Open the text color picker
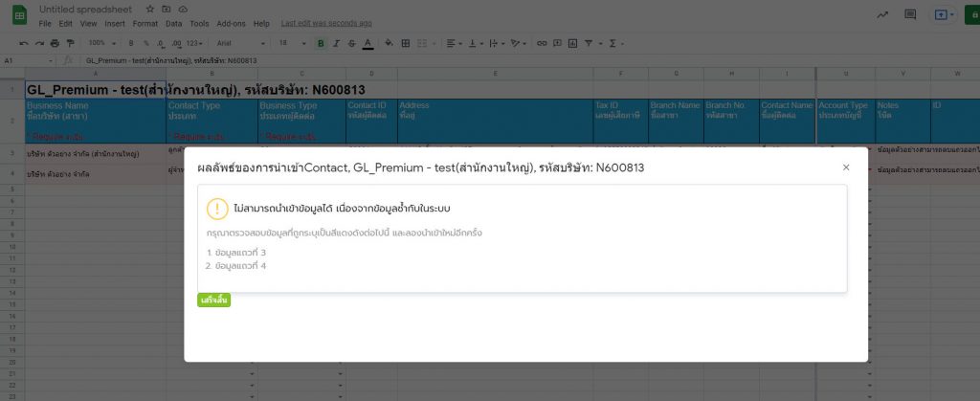980x401 pixels. [368, 43]
